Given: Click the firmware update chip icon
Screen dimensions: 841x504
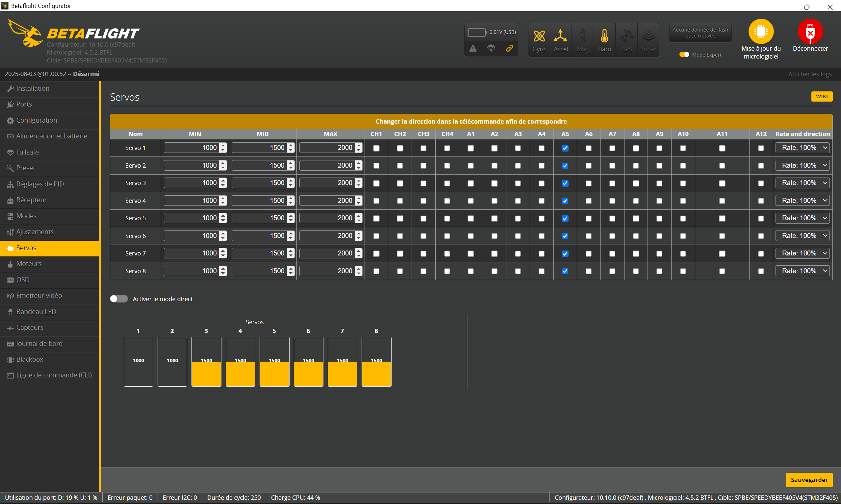Looking at the screenshot, I should click(761, 32).
